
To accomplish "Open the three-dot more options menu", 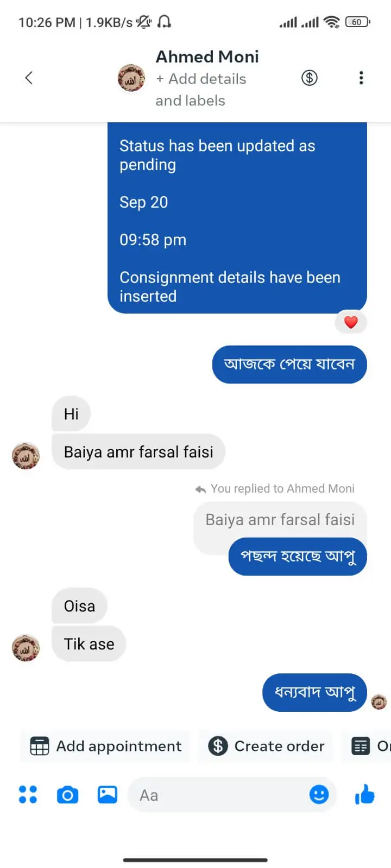I will pos(361,78).
